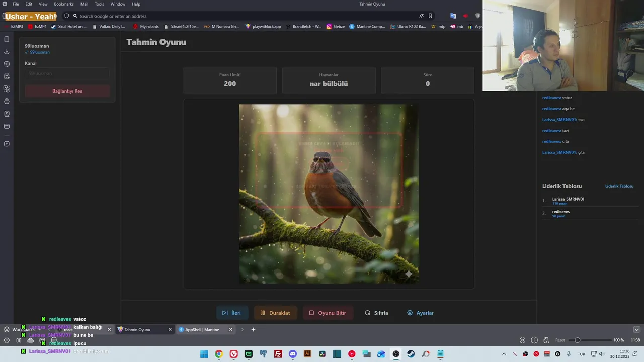Open the Vivaldi menu icon
This screenshot has width=644, height=362.
point(5,4)
